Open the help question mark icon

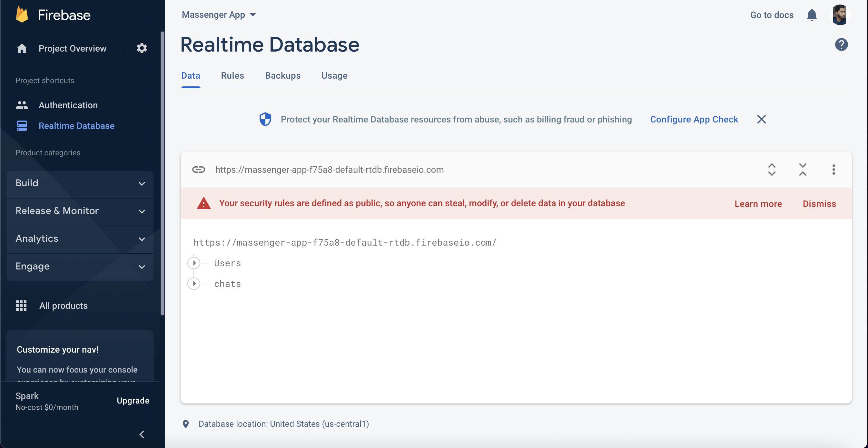tap(841, 44)
